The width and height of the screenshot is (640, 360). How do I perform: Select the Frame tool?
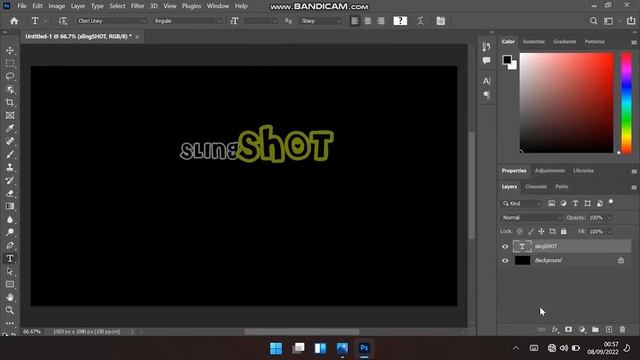click(10, 116)
